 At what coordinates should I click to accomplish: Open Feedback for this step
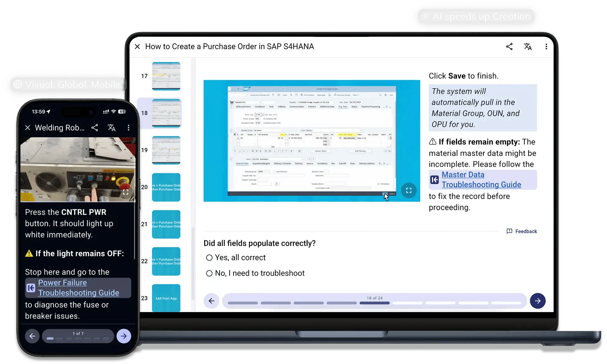tap(521, 231)
